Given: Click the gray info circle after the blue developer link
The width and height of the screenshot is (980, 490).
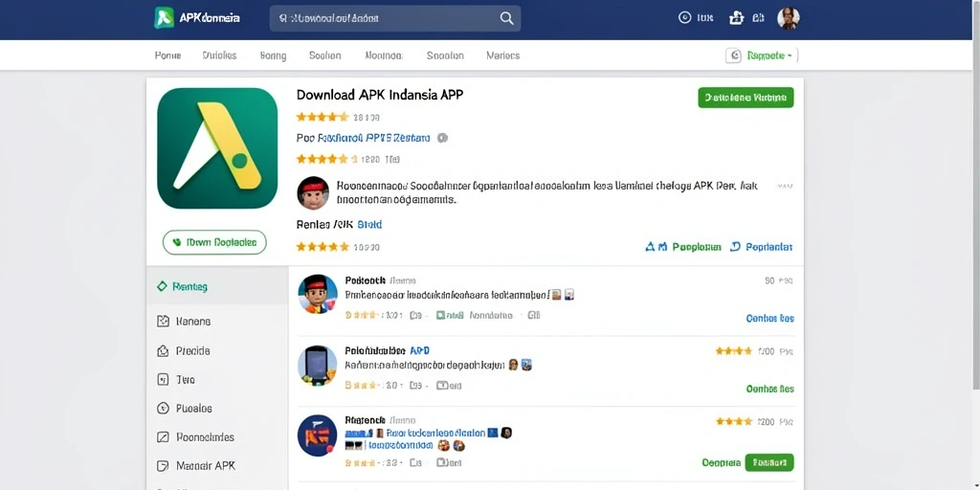Looking at the screenshot, I should (442, 138).
